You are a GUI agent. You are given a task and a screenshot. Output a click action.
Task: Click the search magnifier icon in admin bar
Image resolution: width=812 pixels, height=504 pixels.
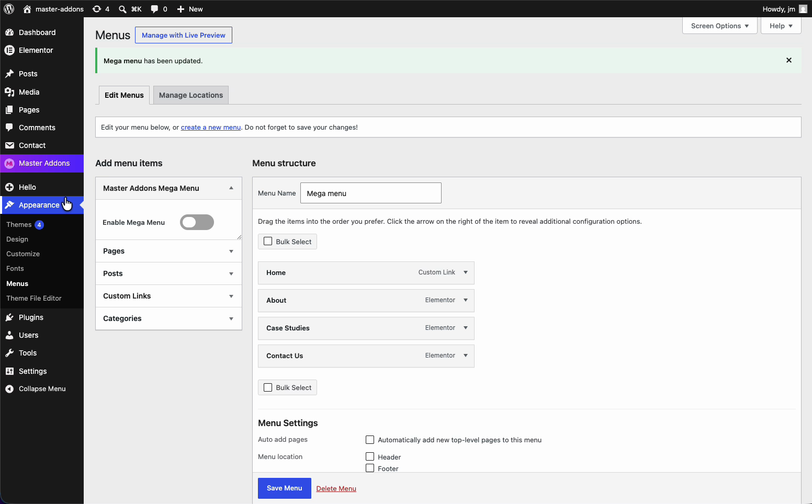coord(122,9)
